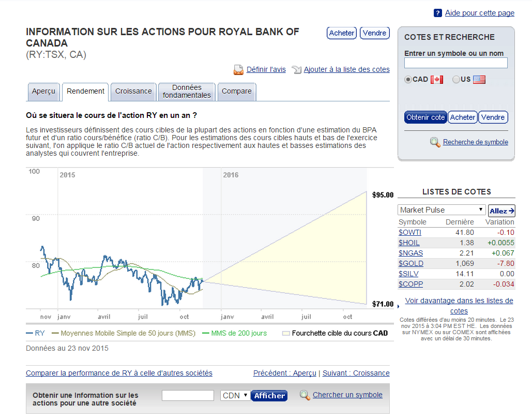Click the add to watchlist arrow icon
The height and width of the screenshot is (419, 532).
click(297, 70)
